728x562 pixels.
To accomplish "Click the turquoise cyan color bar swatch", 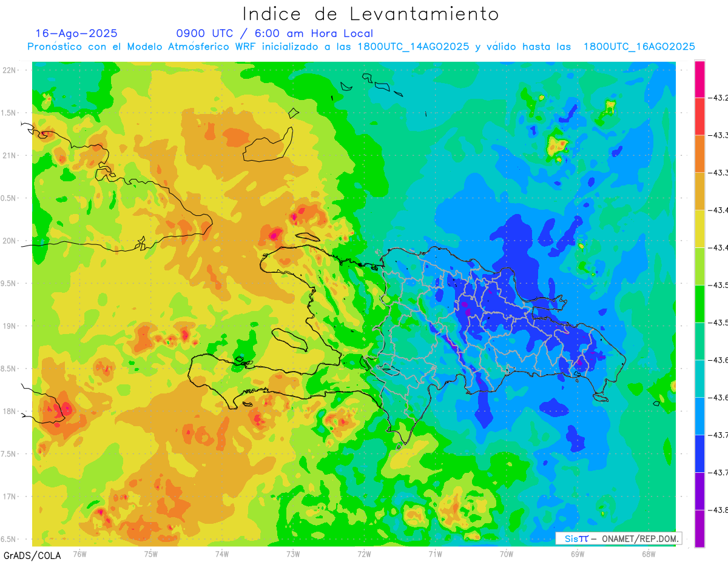I will (x=699, y=378).
